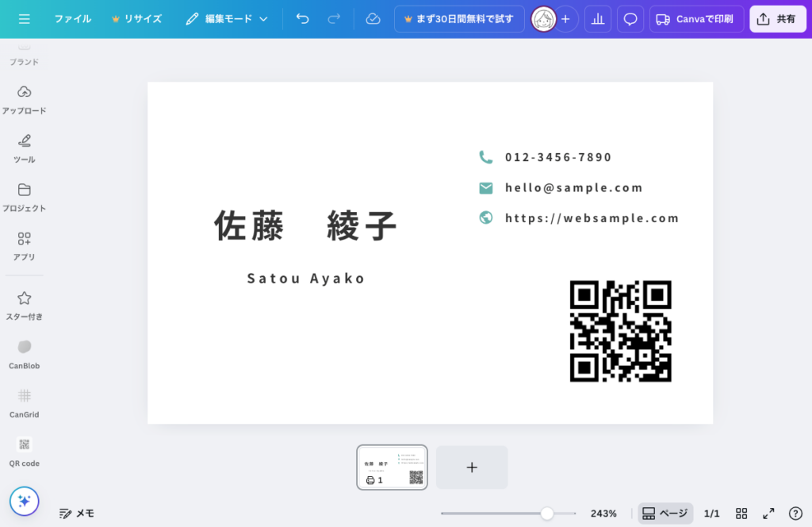Open the ファイル menu

(x=72, y=19)
